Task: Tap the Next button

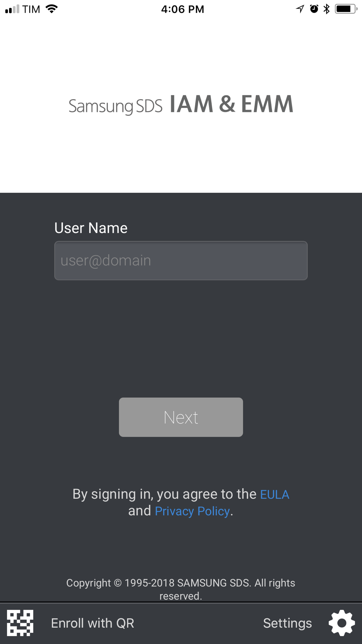Action: coord(181,417)
